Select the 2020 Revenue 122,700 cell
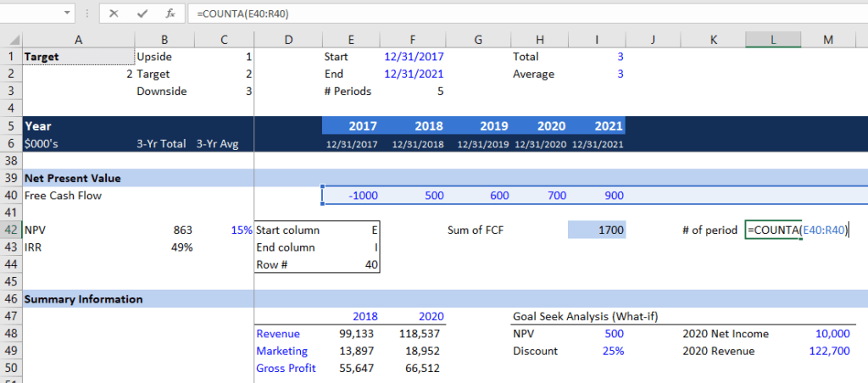Viewport: 868px width, 383px height. click(x=828, y=351)
